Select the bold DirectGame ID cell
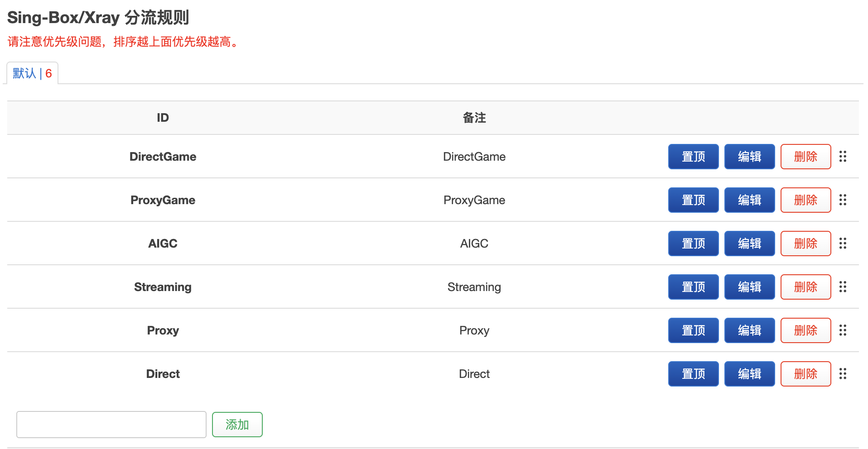 tap(163, 157)
